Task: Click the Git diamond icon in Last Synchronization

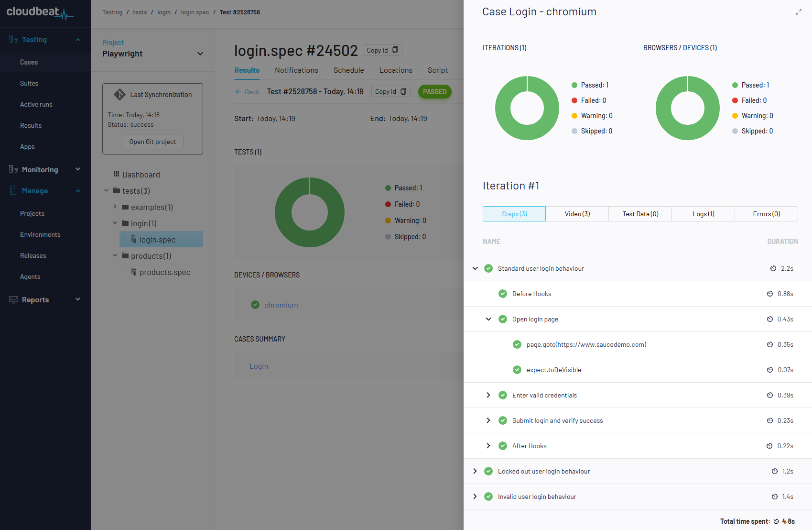Action: point(119,95)
